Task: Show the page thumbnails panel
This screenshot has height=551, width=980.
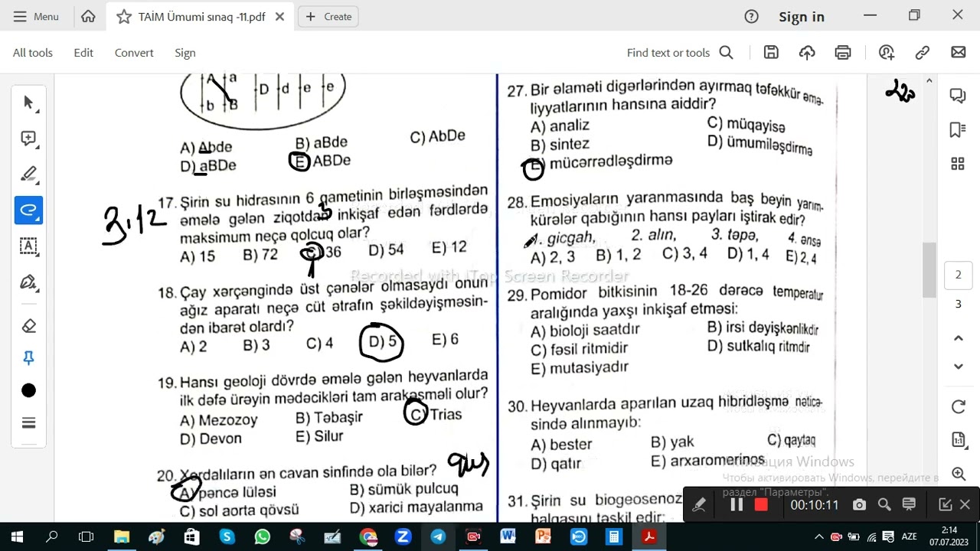Action: [958, 164]
